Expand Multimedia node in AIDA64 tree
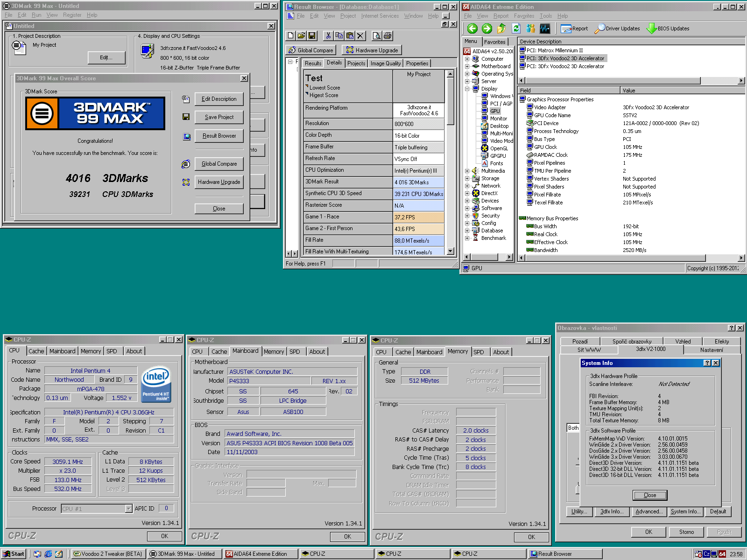Screen dimensions: 747x560 [x=467, y=171]
